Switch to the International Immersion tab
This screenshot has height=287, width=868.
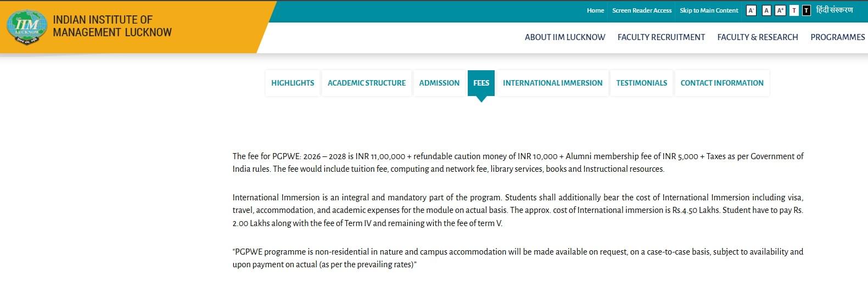(x=553, y=83)
